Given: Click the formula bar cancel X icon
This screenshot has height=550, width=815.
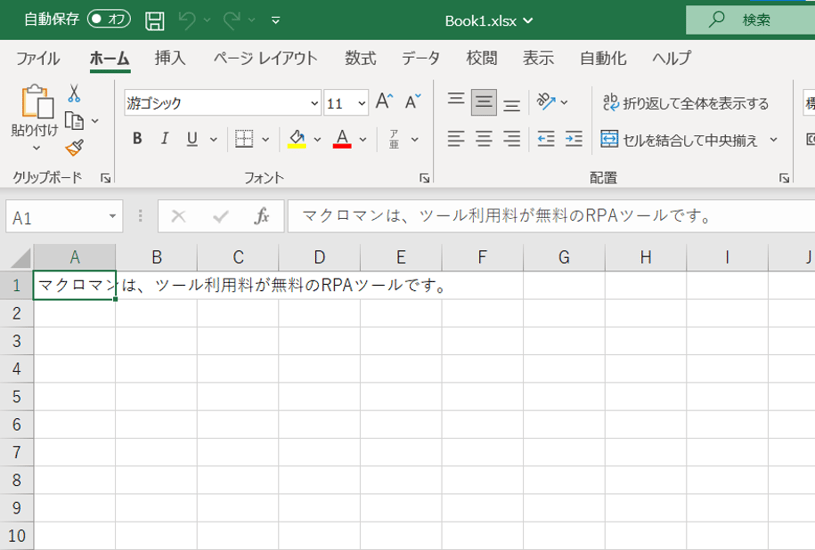Looking at the screenshot, I should coord(178,216).
